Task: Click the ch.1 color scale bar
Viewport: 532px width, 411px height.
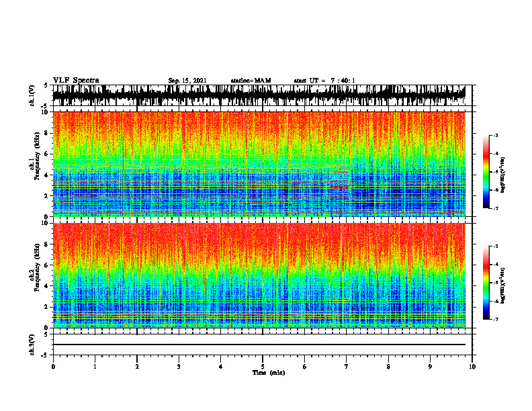Action: (x=486, y=172)
